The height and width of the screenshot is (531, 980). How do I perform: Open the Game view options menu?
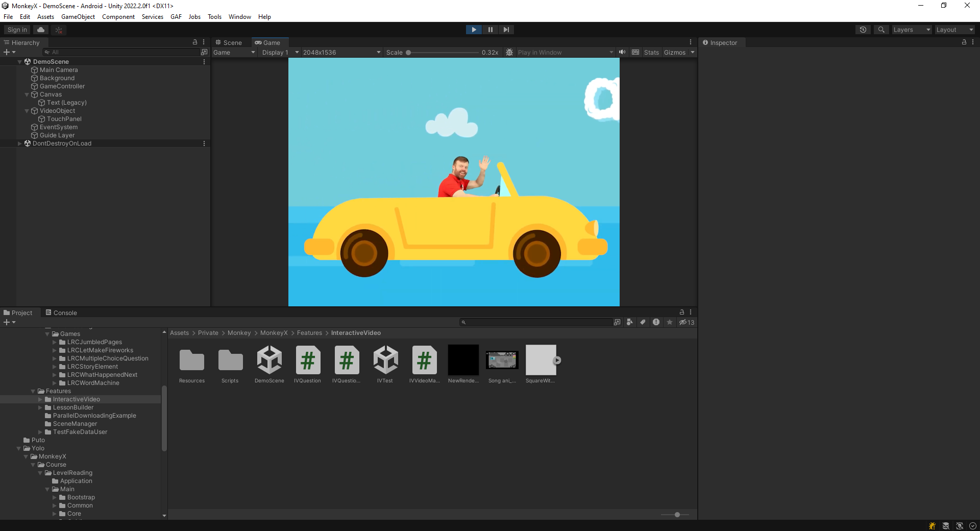click(x=691, y=42)
